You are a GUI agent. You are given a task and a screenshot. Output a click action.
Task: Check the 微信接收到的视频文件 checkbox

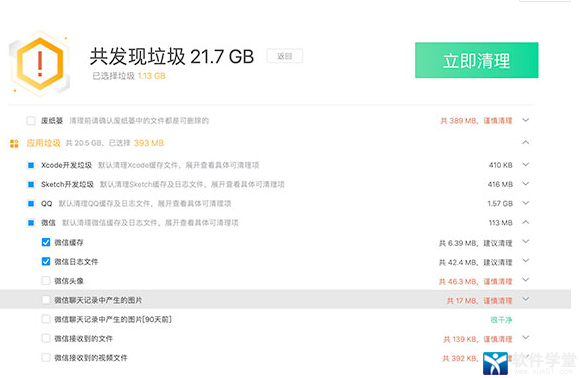click(46, 358)
